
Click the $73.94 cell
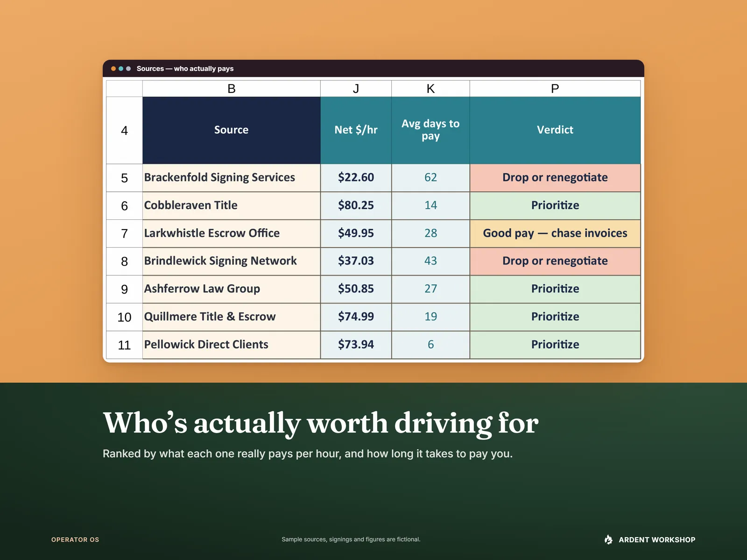tap(356, 345)
